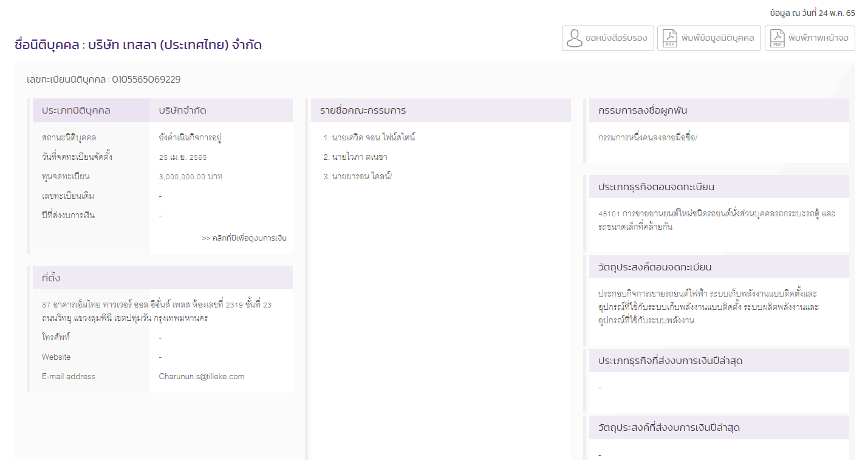868x460 pixels.
Task: Click status ยังดำเนินกิจการอยู่
Action: click(190, 137)
